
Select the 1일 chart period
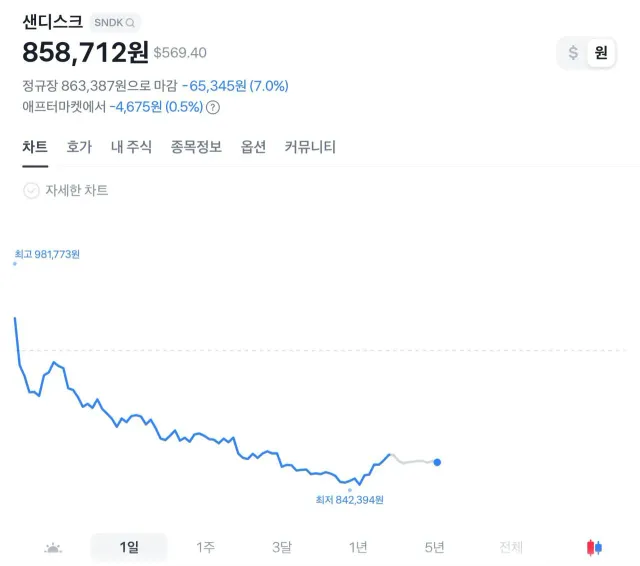129,547
